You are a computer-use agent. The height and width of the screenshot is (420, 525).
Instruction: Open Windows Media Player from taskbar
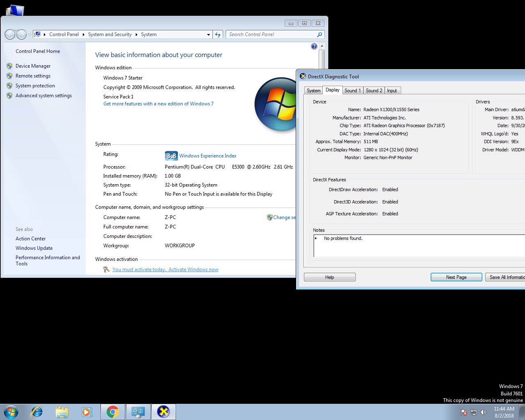tap(87, 412)
